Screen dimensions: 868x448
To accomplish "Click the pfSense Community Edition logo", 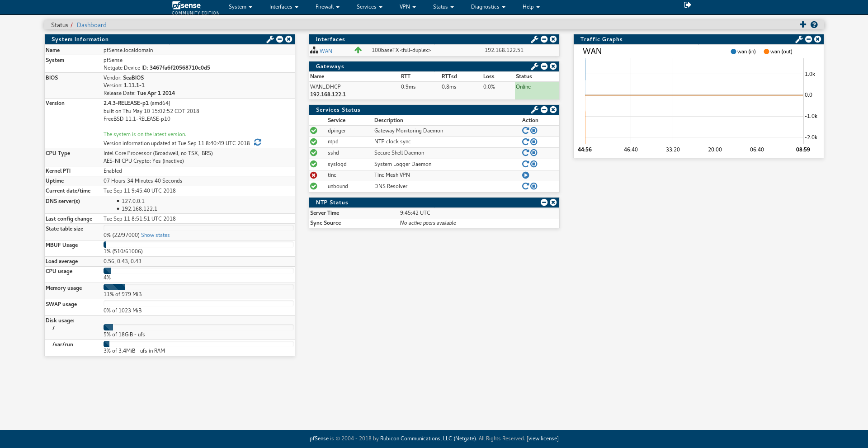I will point(195,8).
